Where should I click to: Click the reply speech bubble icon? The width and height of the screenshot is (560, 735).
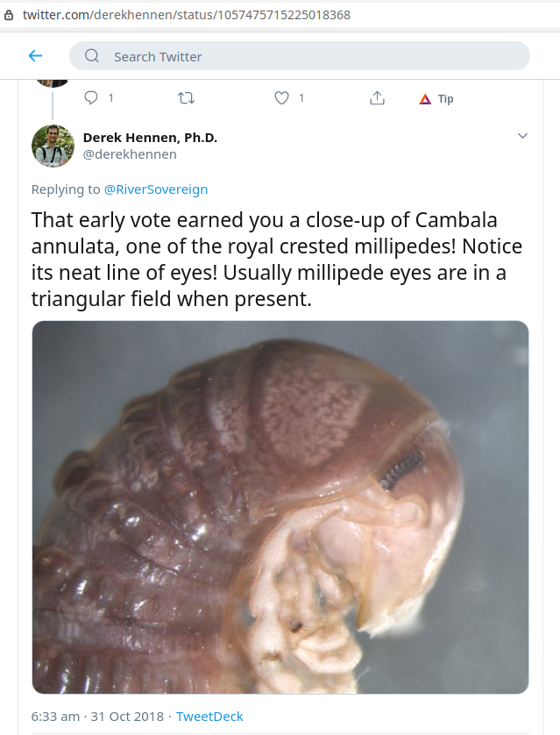91,98
